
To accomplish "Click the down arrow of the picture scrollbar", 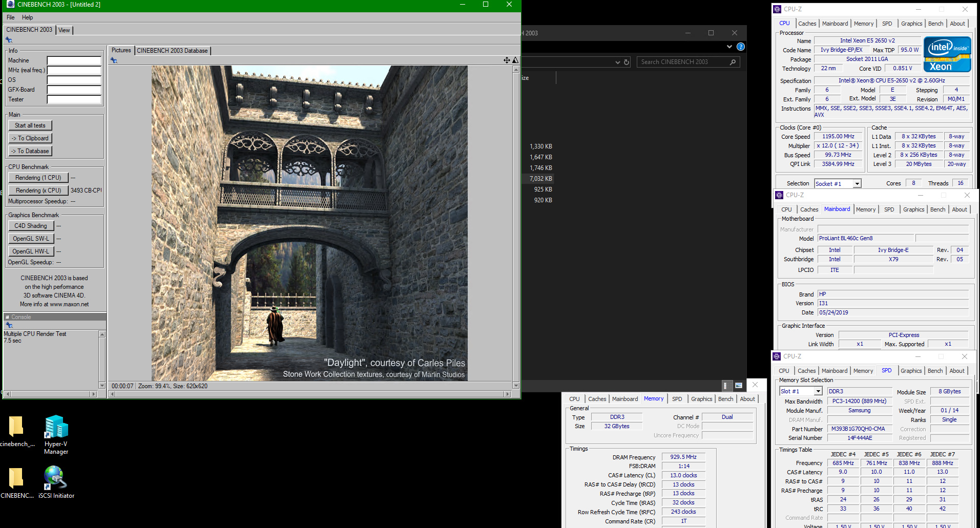I will 516,386.
